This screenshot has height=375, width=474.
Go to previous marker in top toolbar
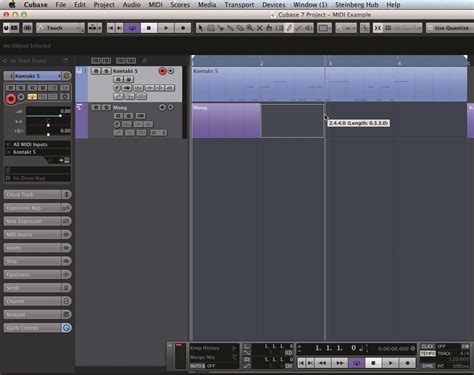pyautogui.click(x=111, y=28)
